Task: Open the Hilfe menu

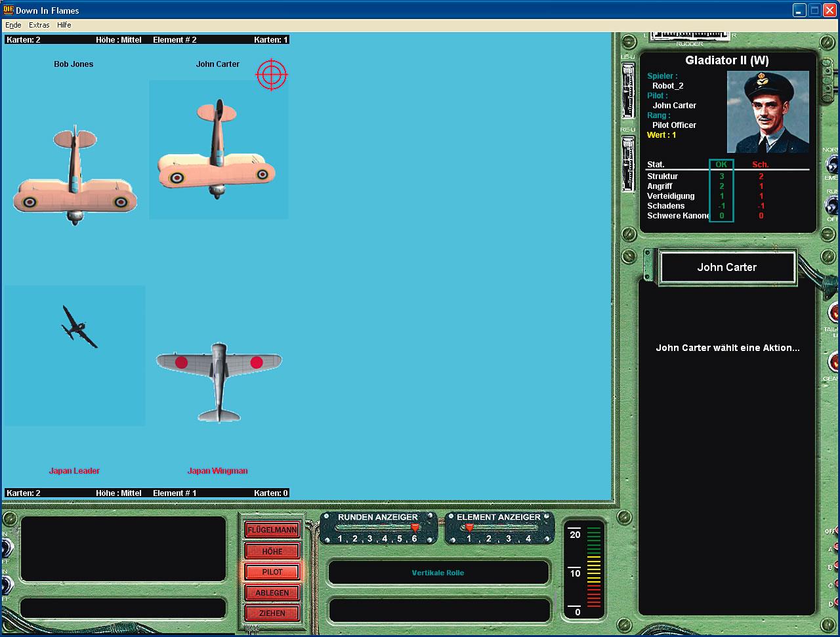Action: (x=64, y=25)
